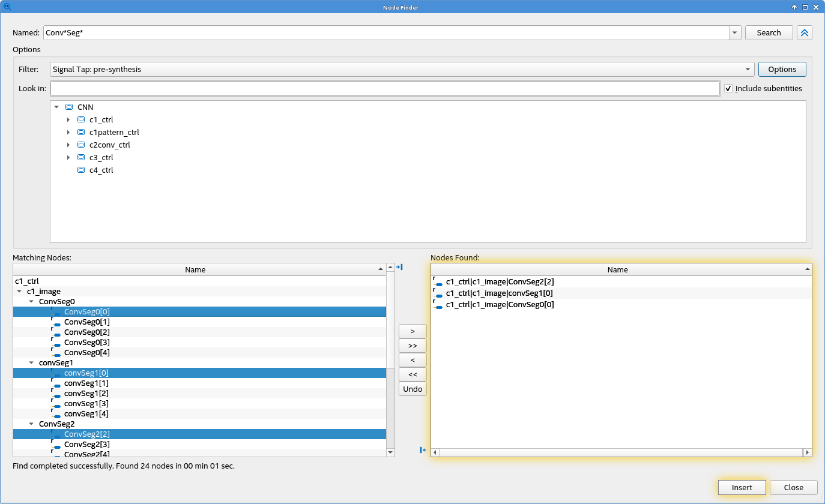Viewport: 825px width, 504px height.
Task: Click the Node Finder magnifier icon in the title bar
Action: pos(7,7)
